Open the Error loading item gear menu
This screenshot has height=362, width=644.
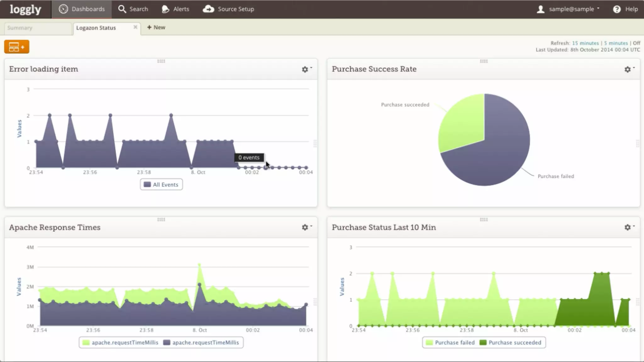pos(305,69)
